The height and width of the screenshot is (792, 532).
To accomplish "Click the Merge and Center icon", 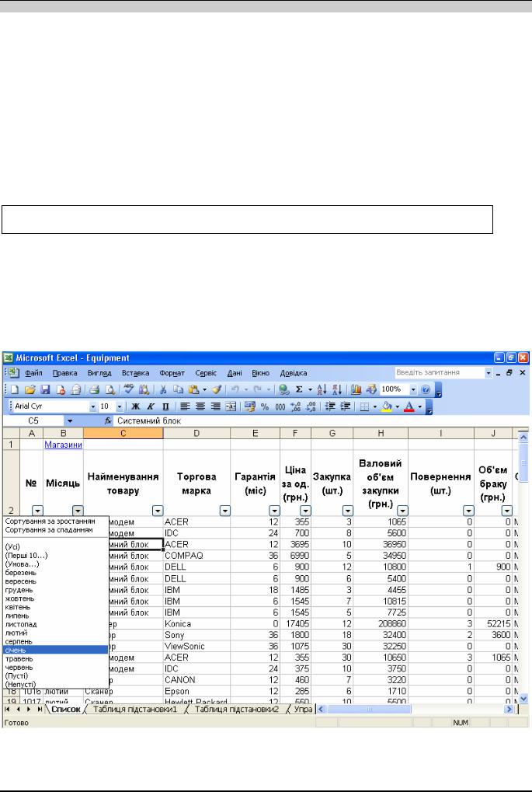I will click(x=231, y=406).
